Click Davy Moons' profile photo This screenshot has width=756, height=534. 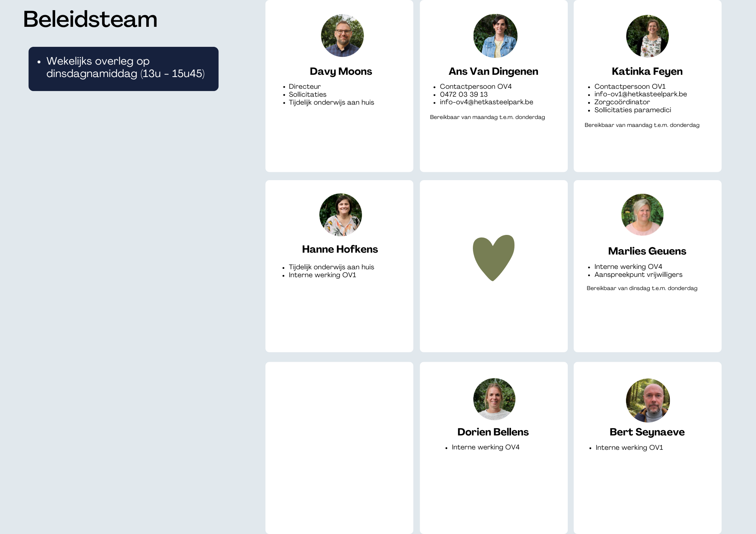(x=342, y=36)
